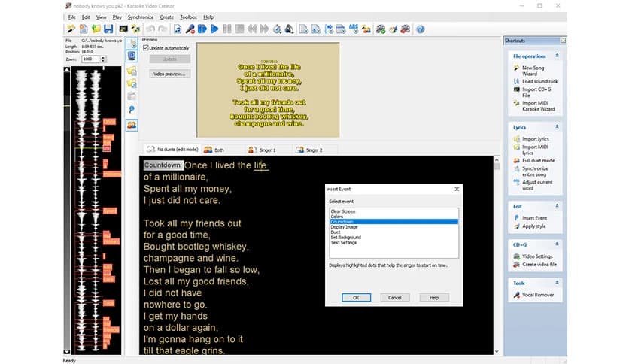Click the two-people duet icon in vertical toolbar
Viewport: 629px width, 364px height.
[x=132, y=125]
